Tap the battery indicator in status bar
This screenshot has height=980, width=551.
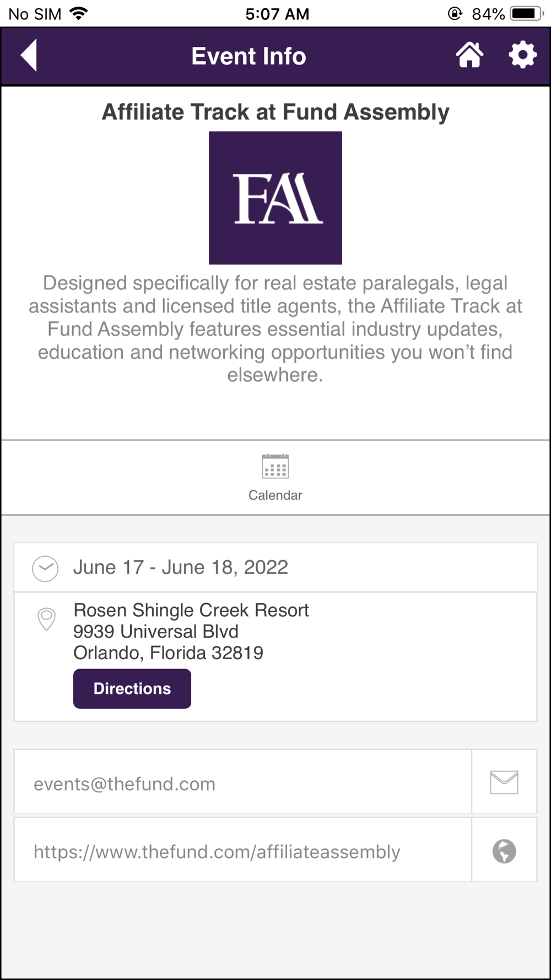click(526, 14)
